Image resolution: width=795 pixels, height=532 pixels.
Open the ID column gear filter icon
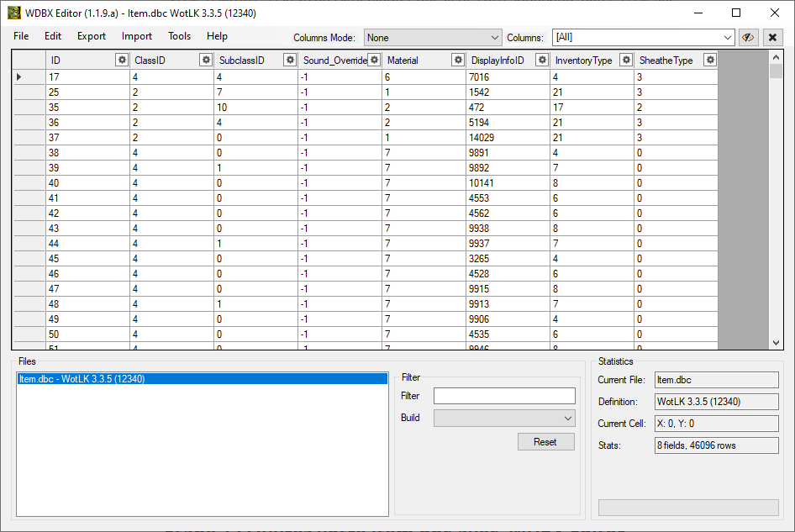pyautogui.click(x=122, y=60)
